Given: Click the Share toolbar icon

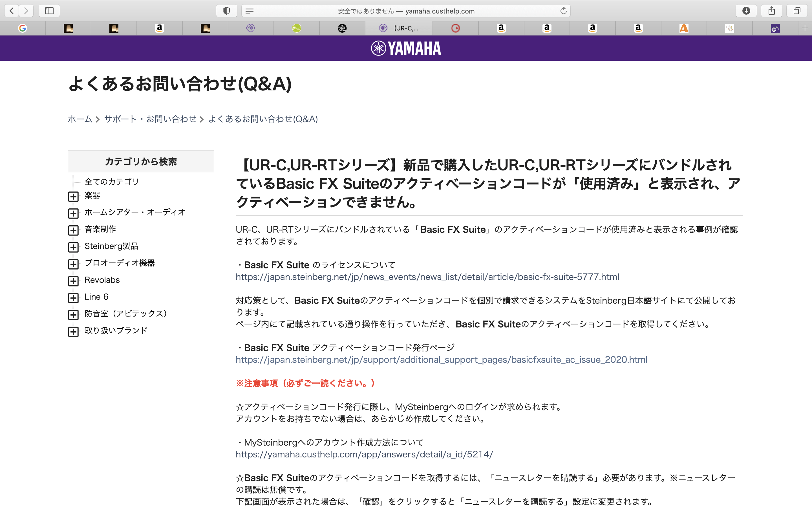Looking at the screenshot, I should 771,11.
